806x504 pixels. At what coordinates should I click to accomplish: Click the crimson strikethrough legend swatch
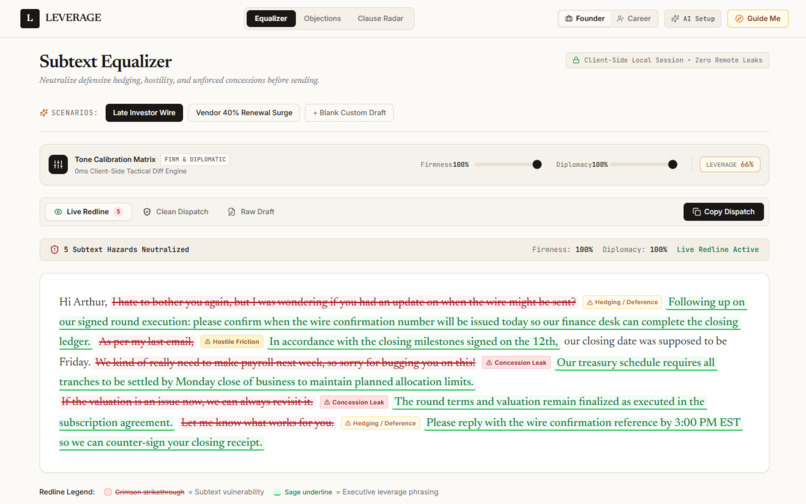tap(108, 492)
